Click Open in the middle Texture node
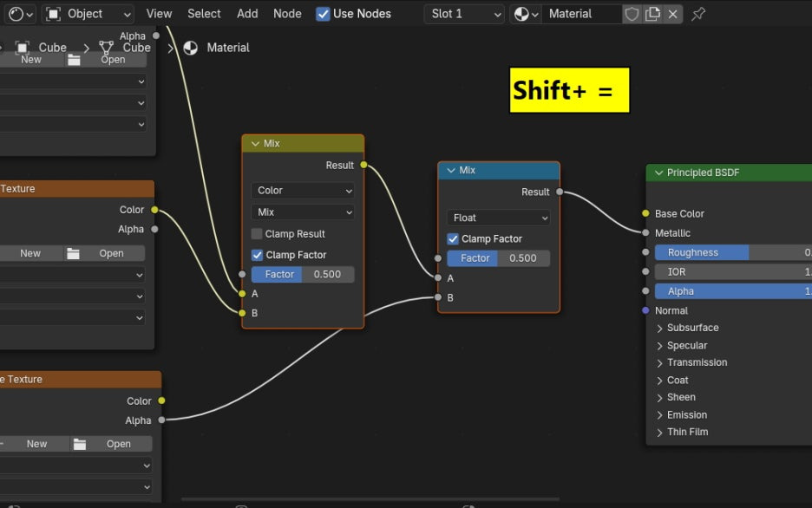Image resolution: width=812 pixels, height=508 pixels. 105,253
